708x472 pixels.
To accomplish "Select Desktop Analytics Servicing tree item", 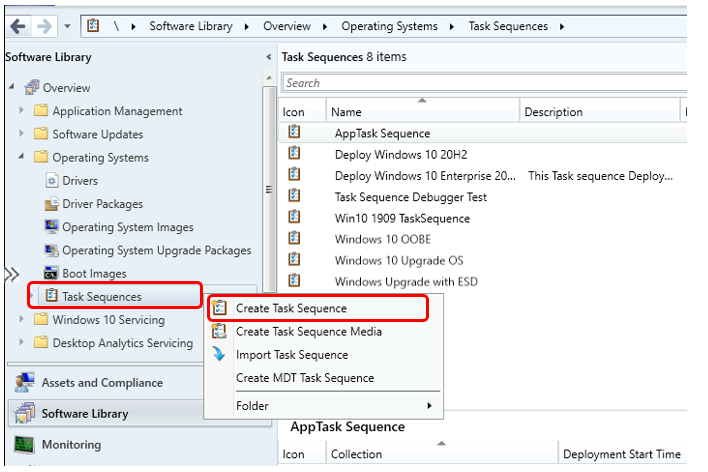I will click(x=122, y=343).
